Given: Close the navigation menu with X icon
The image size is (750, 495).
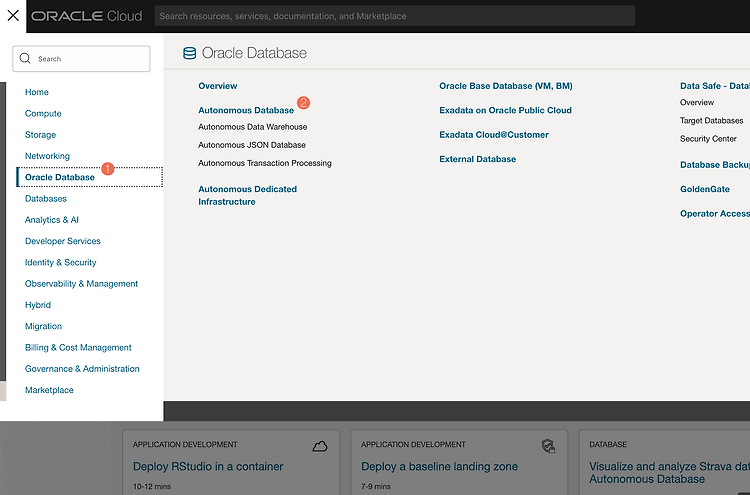Looking at the screenshot, I should [x=13, y=15].
